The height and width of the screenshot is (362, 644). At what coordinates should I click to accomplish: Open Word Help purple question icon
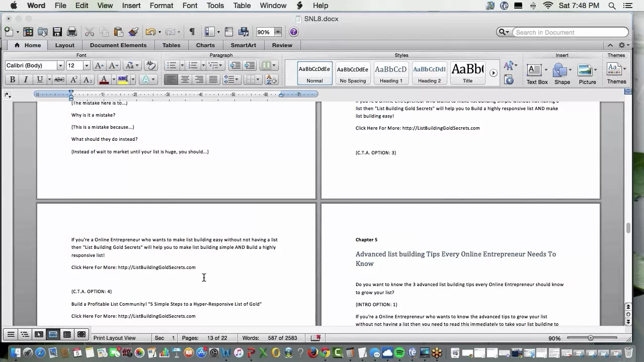(294, 32)
